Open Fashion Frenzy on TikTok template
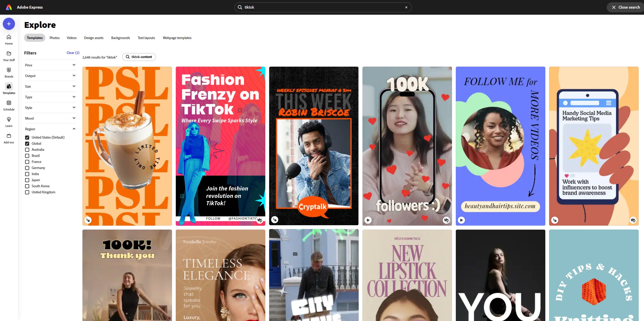The image size is (644, 321). (x=220, y=146)
